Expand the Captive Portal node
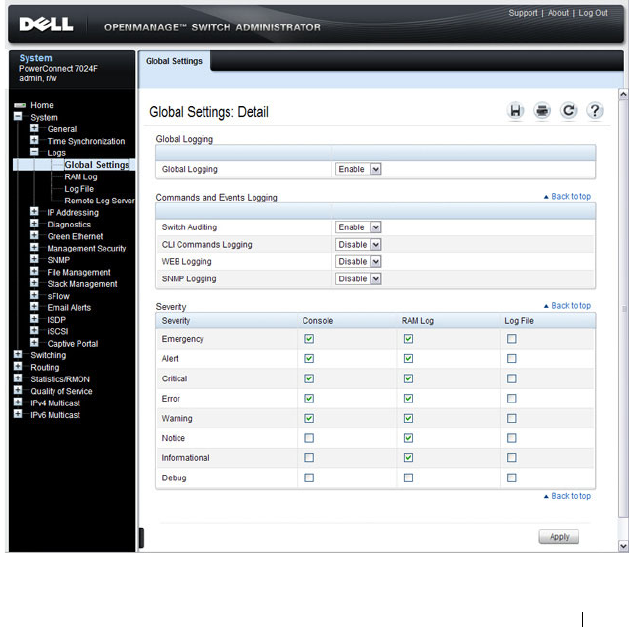The height and width of the screenshot is (627, 641). point(34,343)
